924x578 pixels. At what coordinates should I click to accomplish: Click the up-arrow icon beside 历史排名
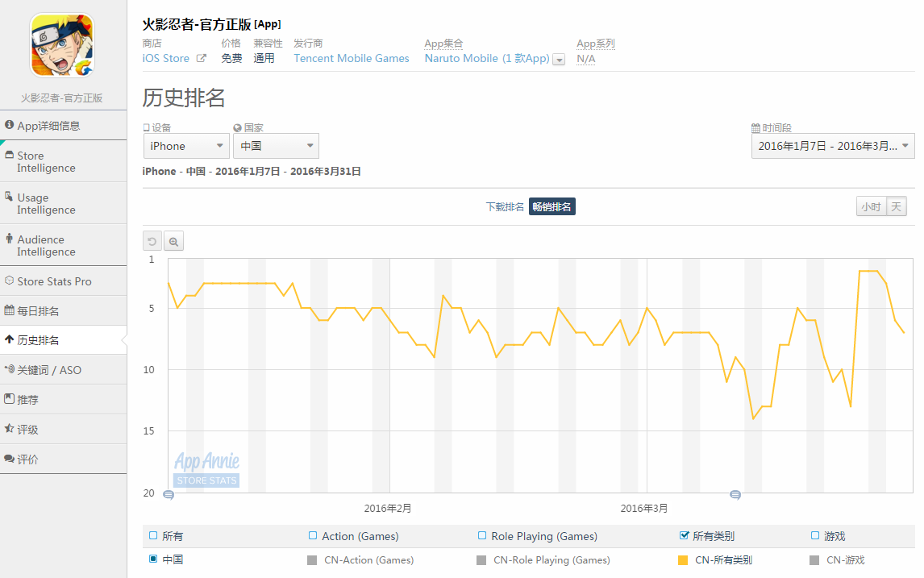(10, 339)
